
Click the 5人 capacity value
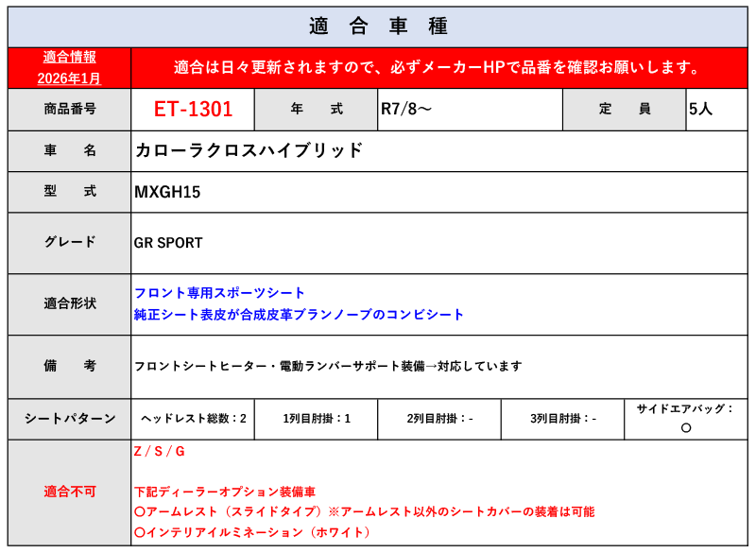click(700, 109)
